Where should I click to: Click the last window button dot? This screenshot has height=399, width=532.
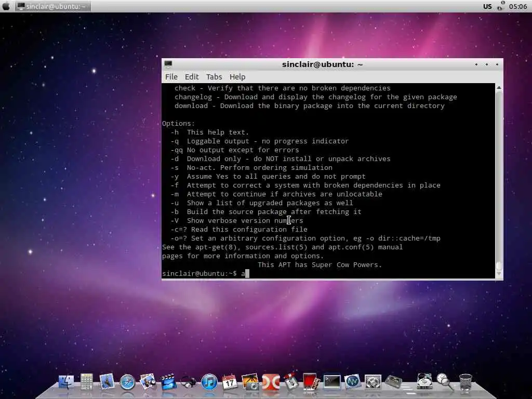497,64
